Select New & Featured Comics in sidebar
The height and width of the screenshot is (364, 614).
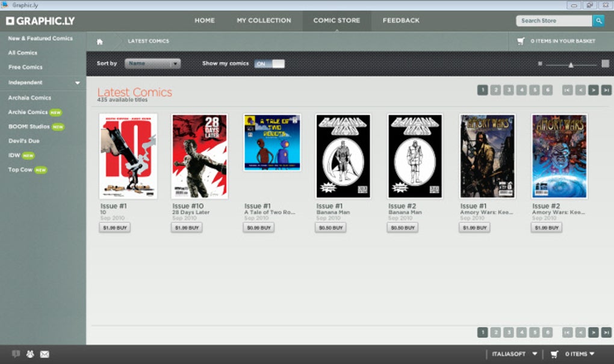coord(40,39)
